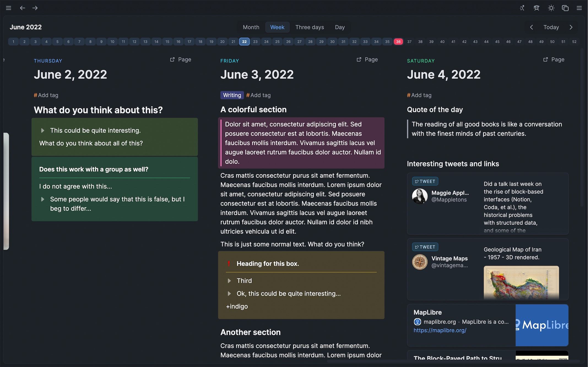Select week 22 in the week strip

pos(244,42)
